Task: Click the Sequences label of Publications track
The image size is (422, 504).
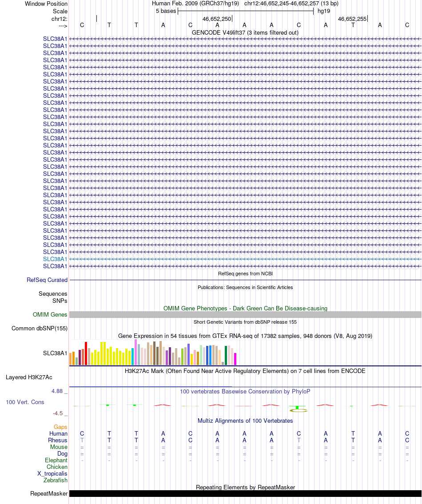Action: pos(53,294)
